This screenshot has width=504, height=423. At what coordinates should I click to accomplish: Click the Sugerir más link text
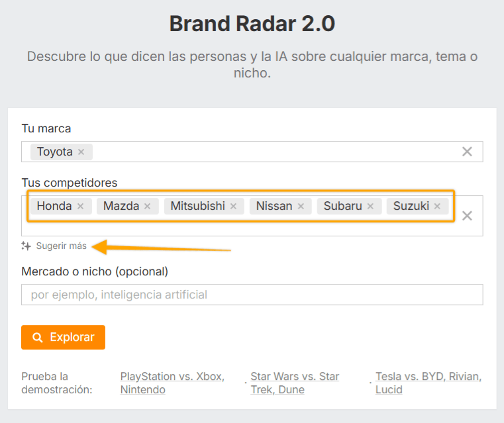coord(62,246)
